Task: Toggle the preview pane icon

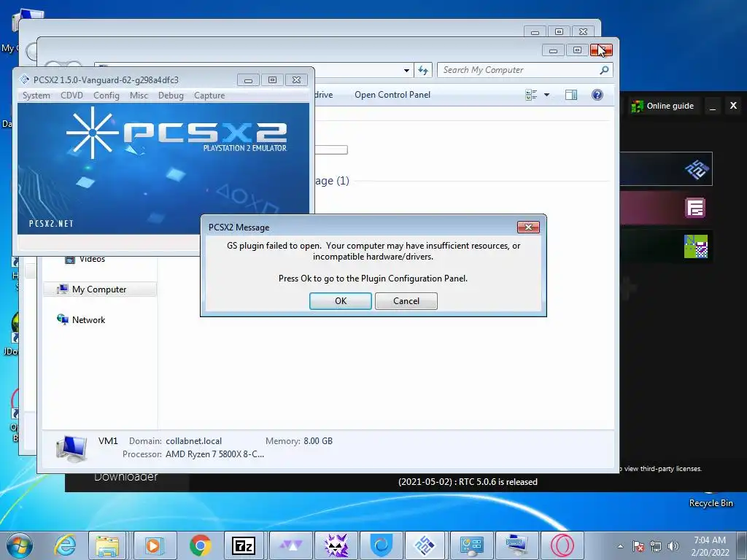Action: pyautogui.click(x=570, y=95)
